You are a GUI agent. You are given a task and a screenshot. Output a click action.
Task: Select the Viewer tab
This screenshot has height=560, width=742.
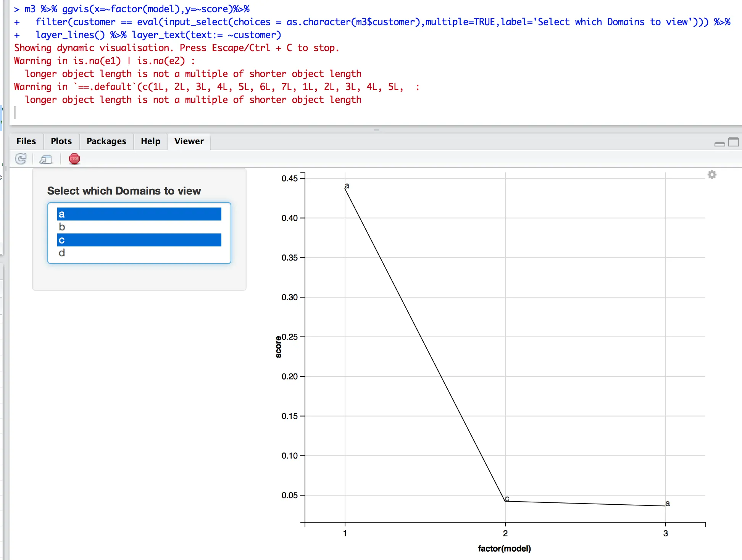pos(189,142)
